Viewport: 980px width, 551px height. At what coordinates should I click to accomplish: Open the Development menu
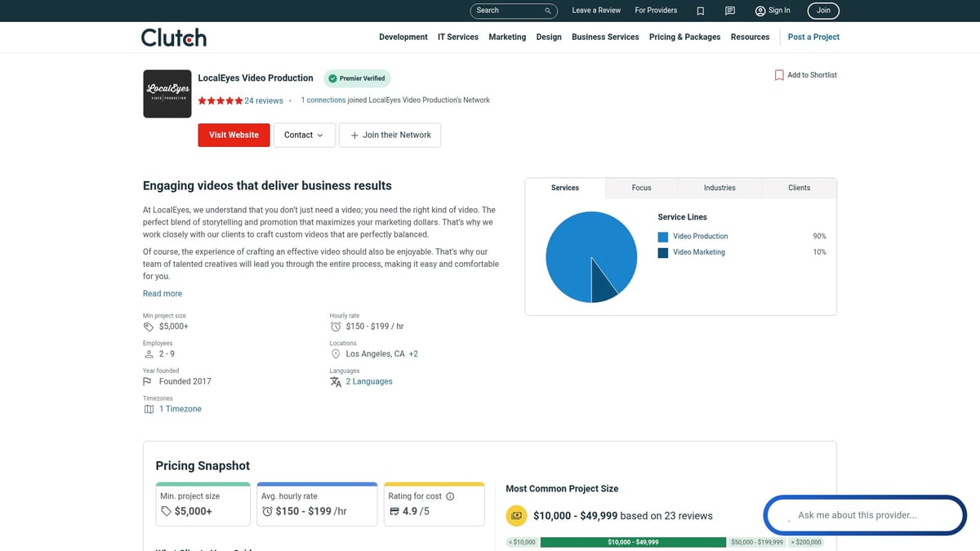pos(403,38)
